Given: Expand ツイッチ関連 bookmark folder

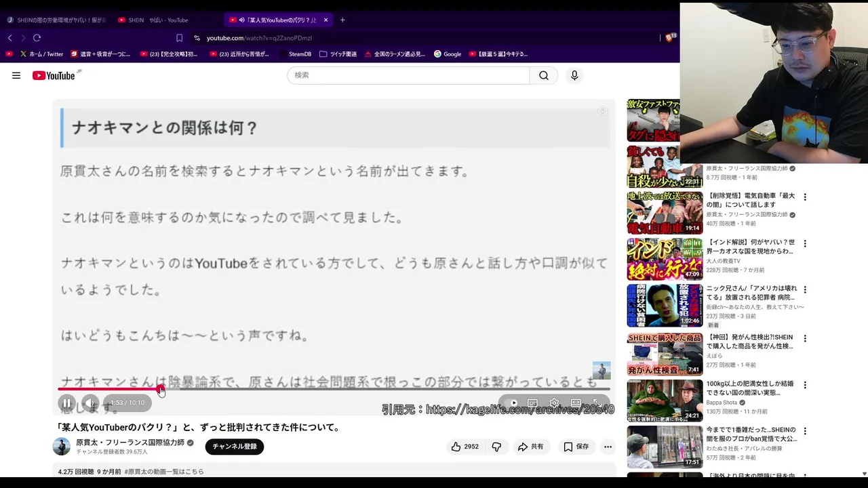Looking at the screenshot, I should click(338, 54).
